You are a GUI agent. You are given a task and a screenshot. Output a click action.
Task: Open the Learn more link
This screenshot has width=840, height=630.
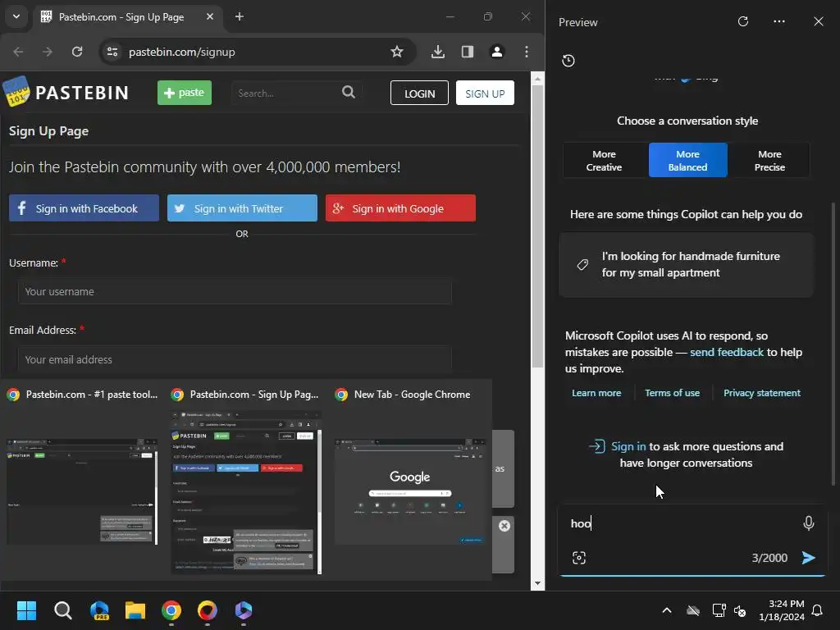coord(596,393)
